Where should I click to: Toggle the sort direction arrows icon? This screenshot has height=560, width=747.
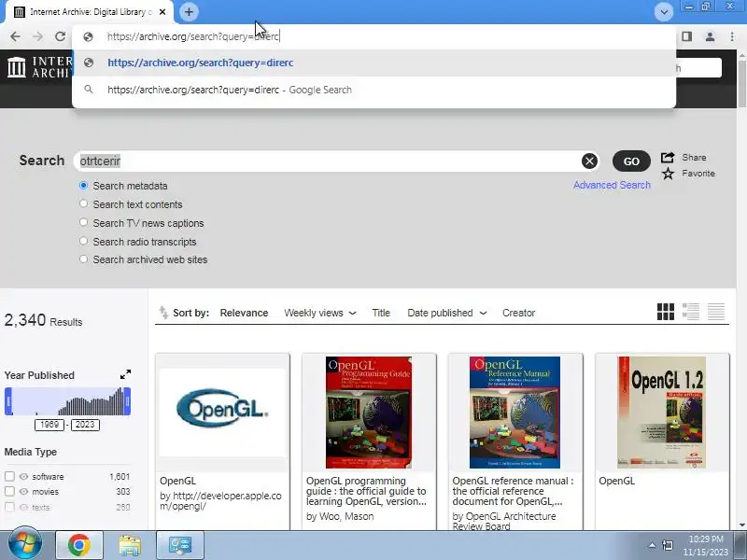(163, 313)
